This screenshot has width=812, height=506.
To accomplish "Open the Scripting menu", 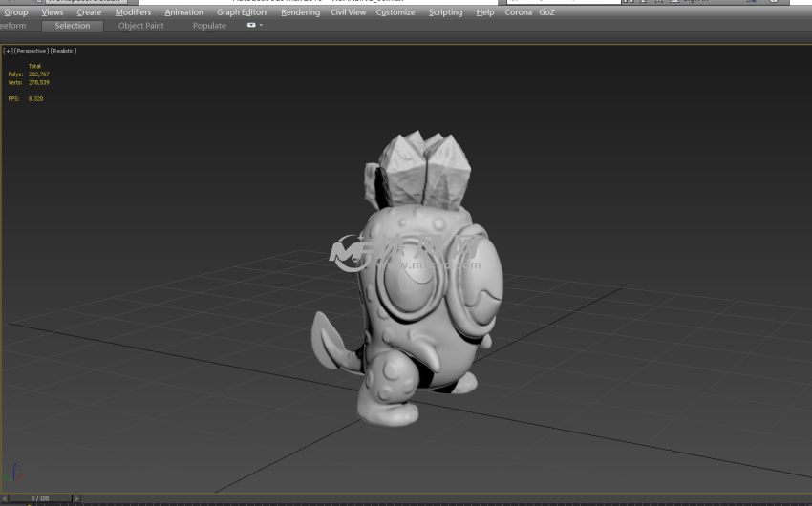I will click(445, 12).
